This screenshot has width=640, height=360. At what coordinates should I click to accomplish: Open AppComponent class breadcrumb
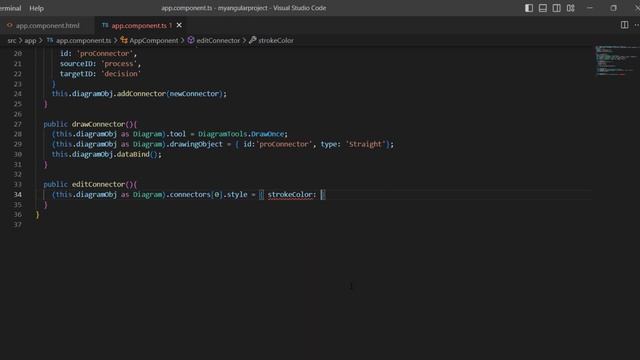point(154,40)
